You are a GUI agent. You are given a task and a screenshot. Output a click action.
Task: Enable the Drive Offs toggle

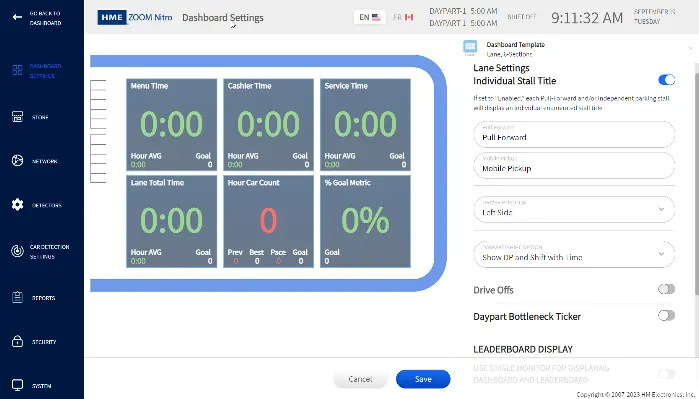coord(666,289)
